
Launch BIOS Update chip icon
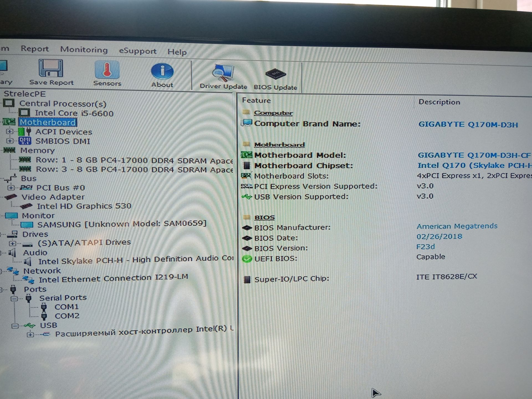tap(275, 74)
